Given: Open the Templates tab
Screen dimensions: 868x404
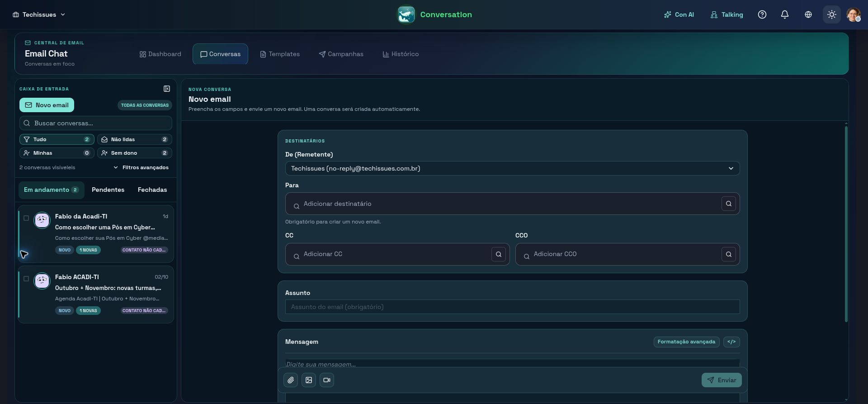Looking at the screenshot, I should [x=280, y=54].
